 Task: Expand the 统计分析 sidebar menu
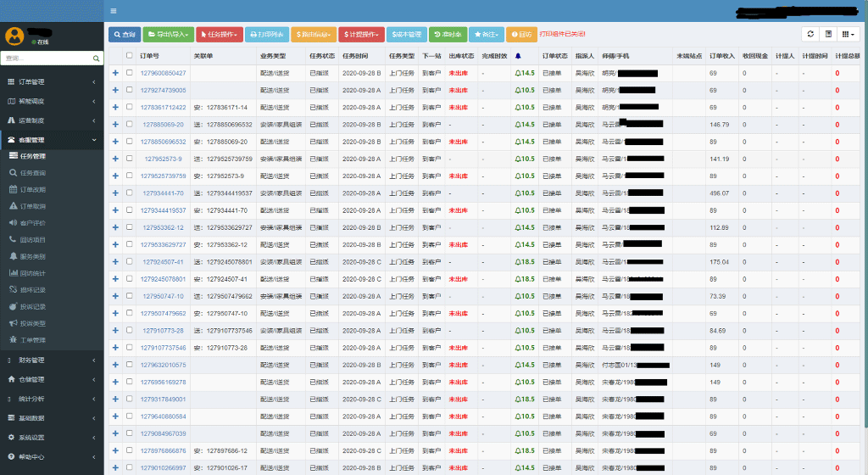52,399
